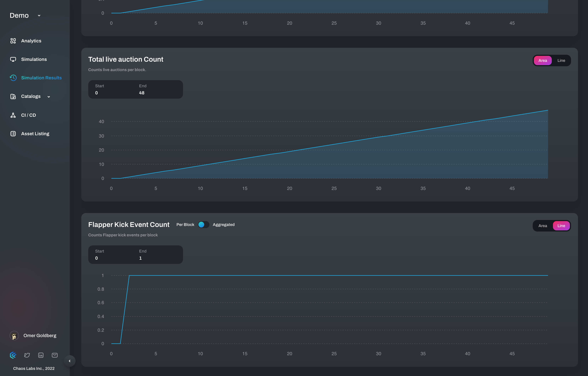Click the CI / CD icon
Image resolution: width=588 pixels, height=376 pixels.
(13, 115)
